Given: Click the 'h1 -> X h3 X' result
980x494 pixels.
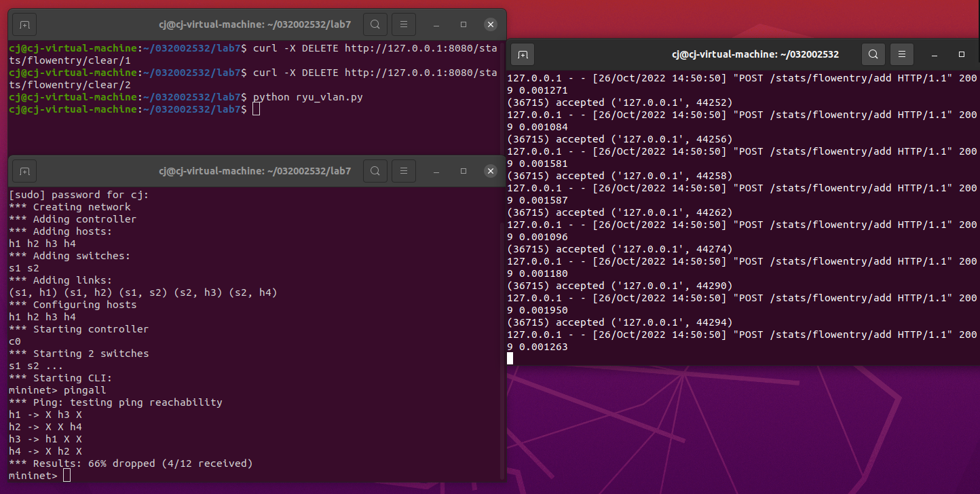Looking at the screenshot, I should 45,415.
